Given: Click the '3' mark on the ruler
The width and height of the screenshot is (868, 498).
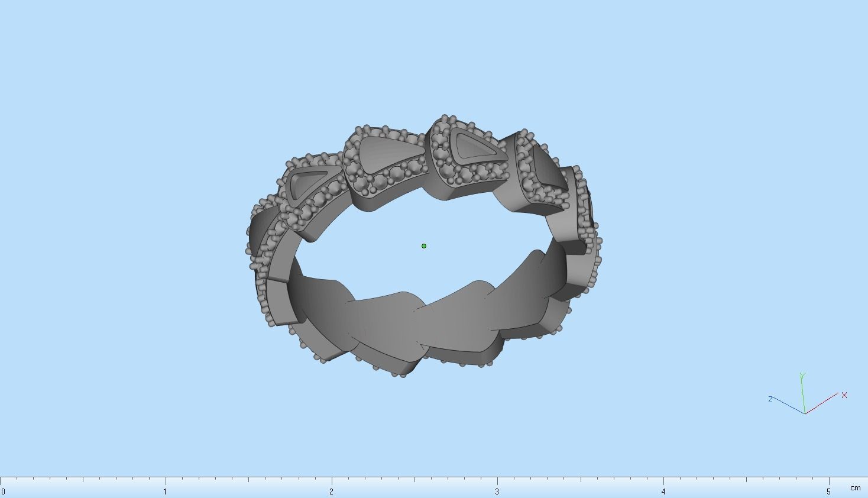Looking at the screenshot, I should (x=497, y=491).
